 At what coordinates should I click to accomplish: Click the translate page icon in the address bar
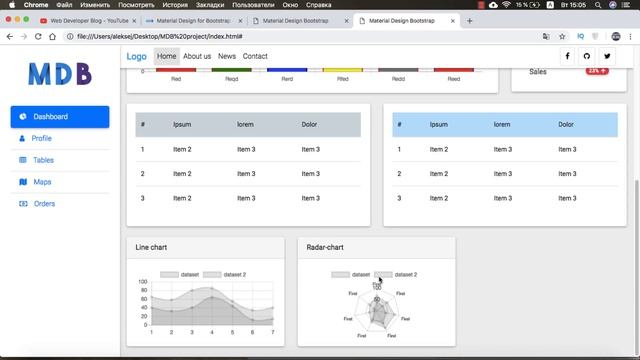546,36
